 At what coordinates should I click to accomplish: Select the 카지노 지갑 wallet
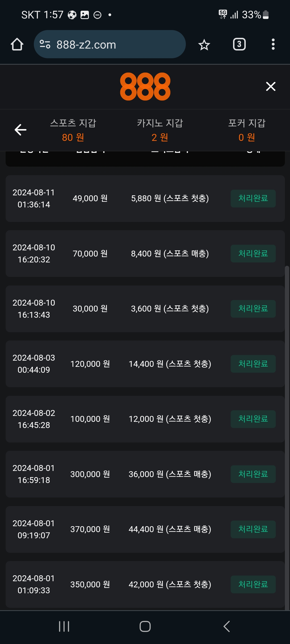(x=160, y=130)
